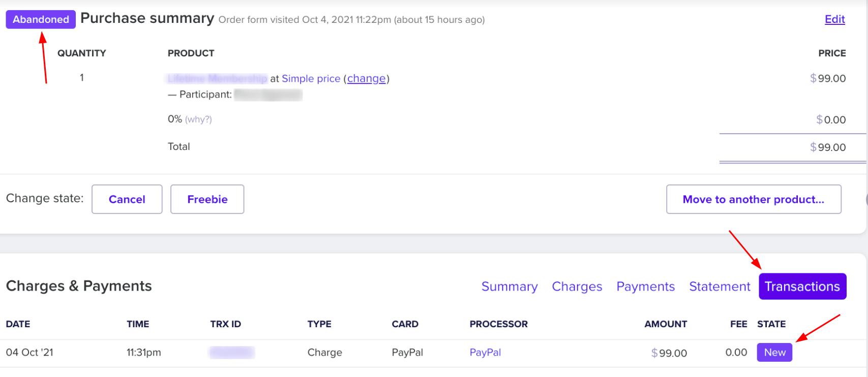
Task: Click the 11:31pm time cell
Action: tap(144, 352)
